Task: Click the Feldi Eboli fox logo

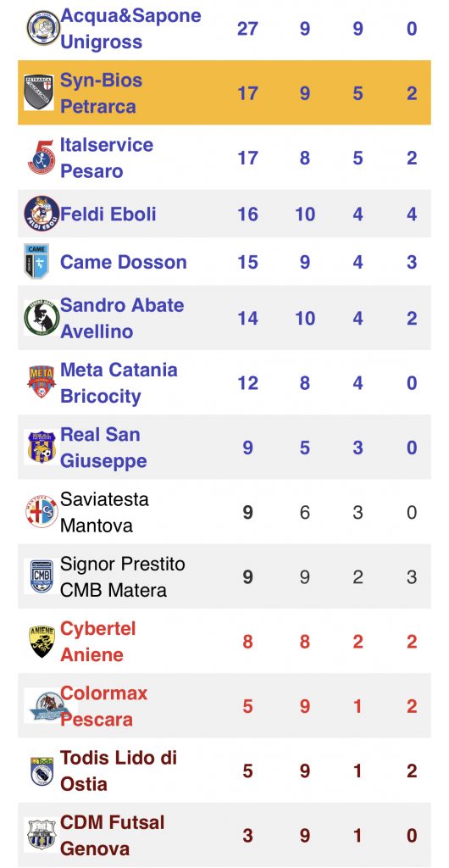Action: point(42,214)
